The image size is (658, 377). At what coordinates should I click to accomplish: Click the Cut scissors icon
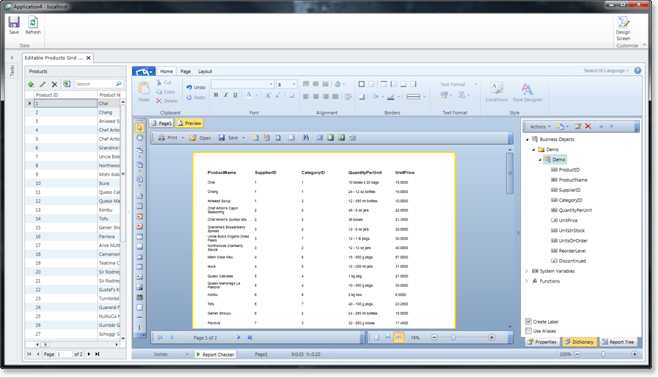(x=159, y=82)
